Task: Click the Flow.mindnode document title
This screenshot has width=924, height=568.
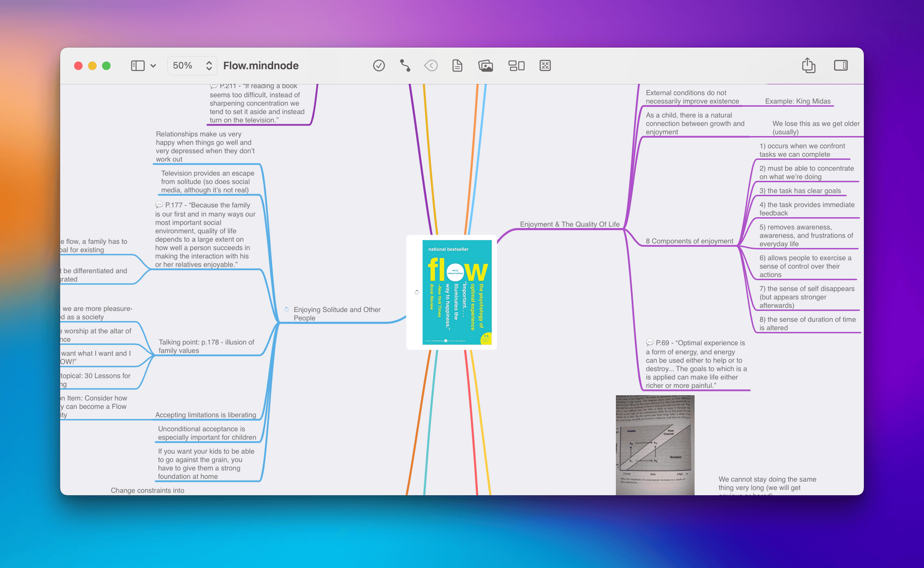Action: point(261,65)
